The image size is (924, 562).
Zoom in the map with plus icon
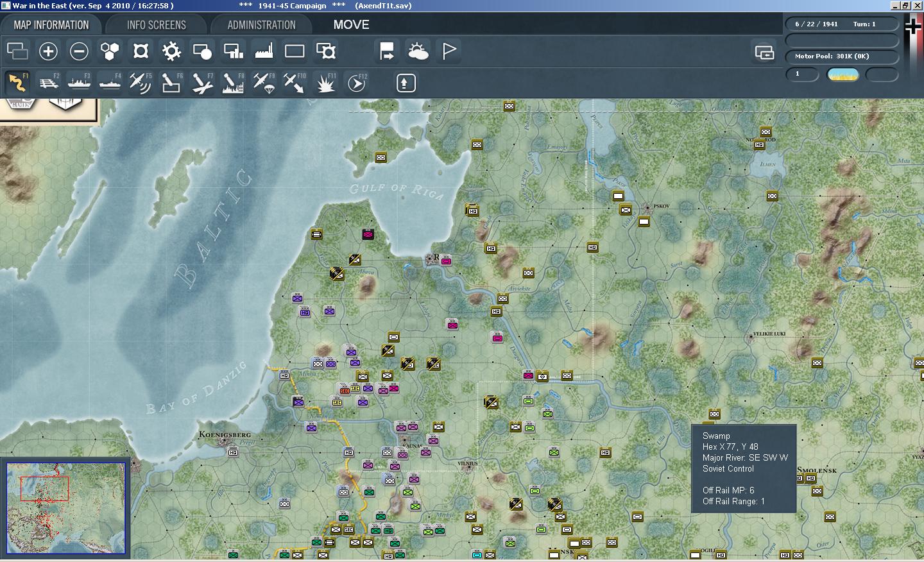(48, 51)
